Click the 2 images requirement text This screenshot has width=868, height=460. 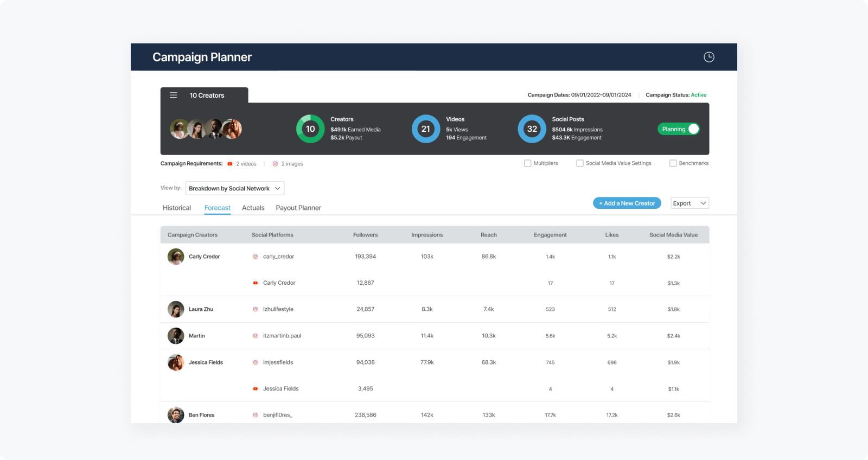292,164
